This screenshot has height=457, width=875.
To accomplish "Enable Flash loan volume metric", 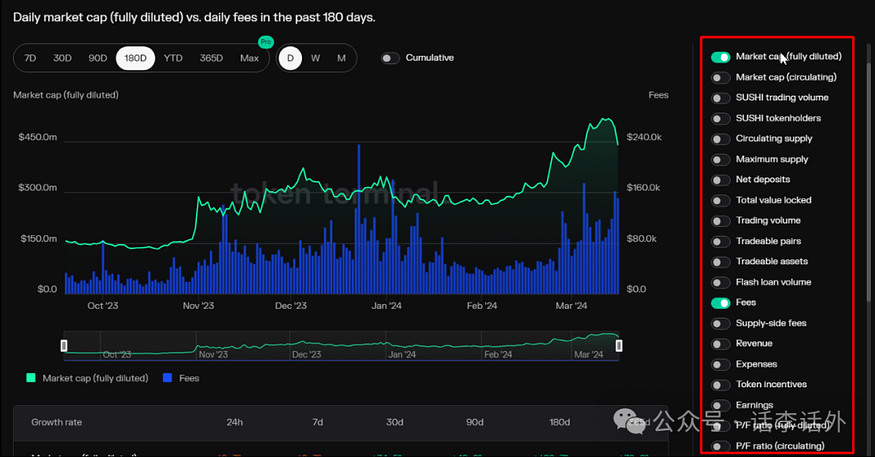I will [720, 282].
